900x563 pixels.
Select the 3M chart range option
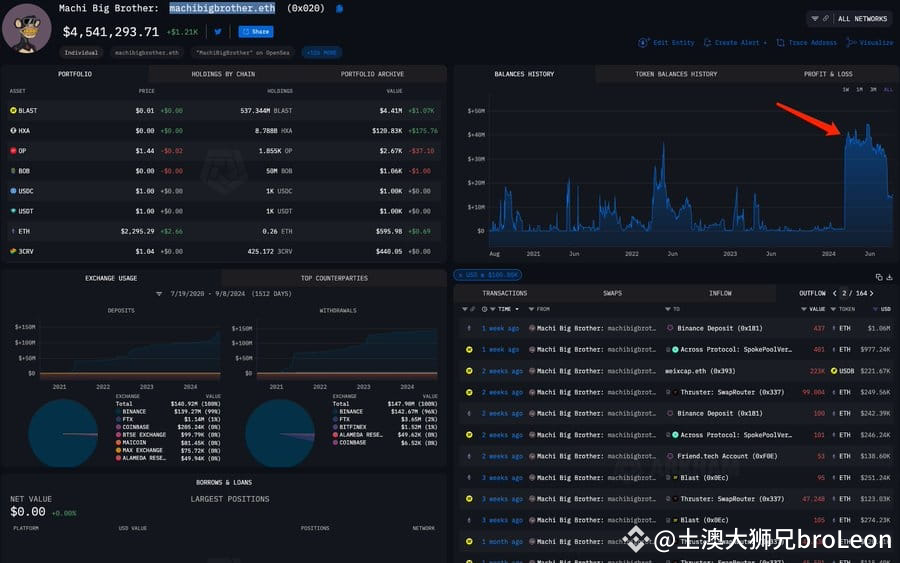(872, 90)
